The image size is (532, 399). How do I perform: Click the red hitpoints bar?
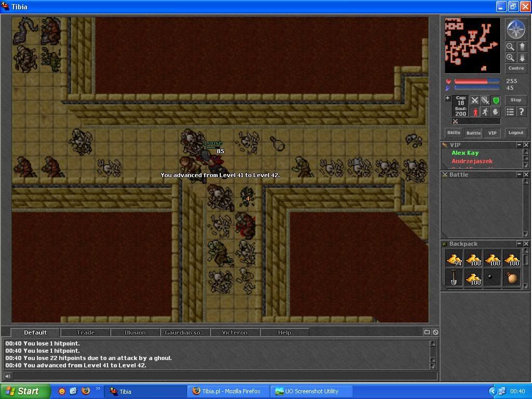click(477, 82)
